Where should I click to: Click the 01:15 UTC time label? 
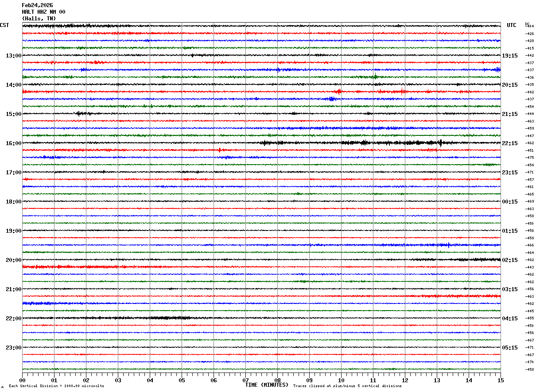[510, 231]
